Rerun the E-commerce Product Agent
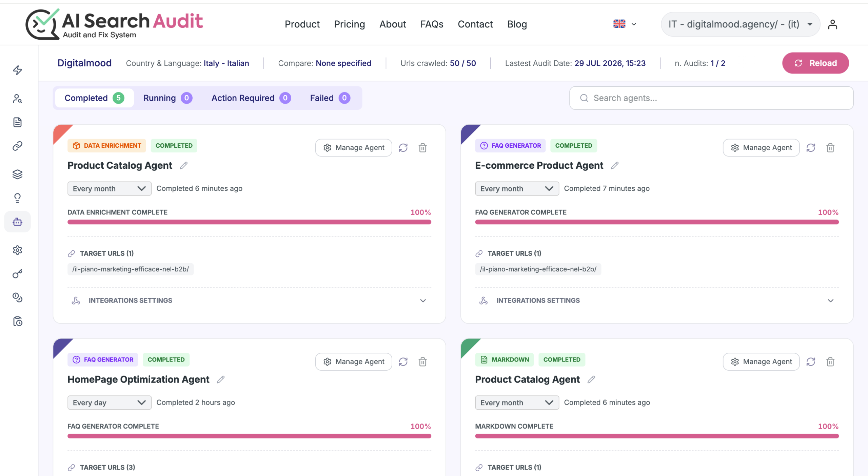The image size is (868, 476). coord(811,148)
